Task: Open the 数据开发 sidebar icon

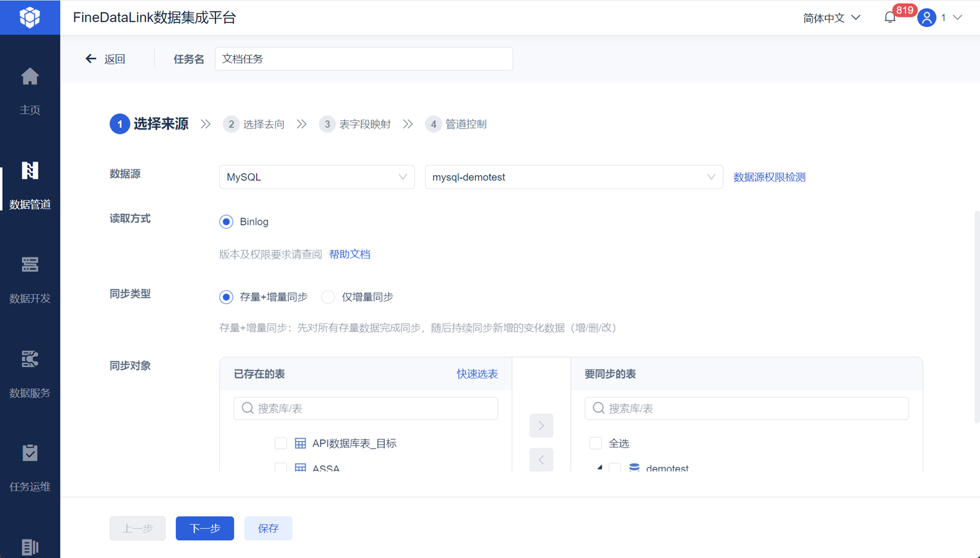Action: click(x=30, y=265)
